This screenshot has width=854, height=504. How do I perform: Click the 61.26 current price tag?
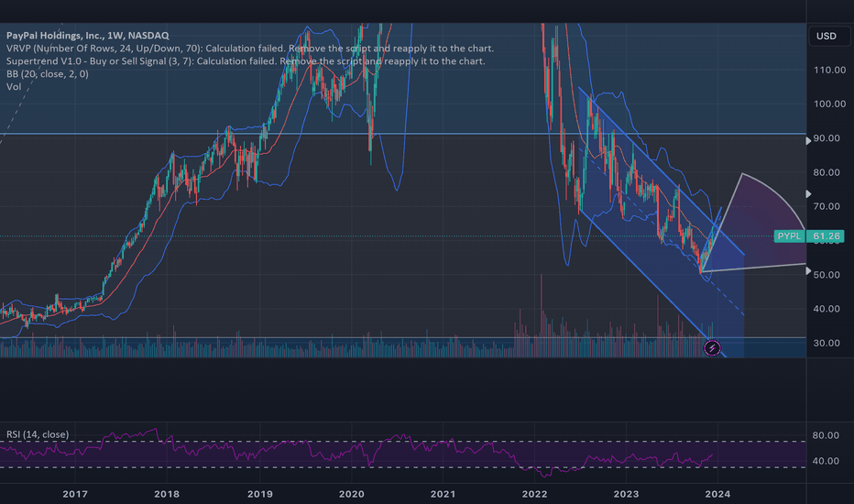coord(826,236)
